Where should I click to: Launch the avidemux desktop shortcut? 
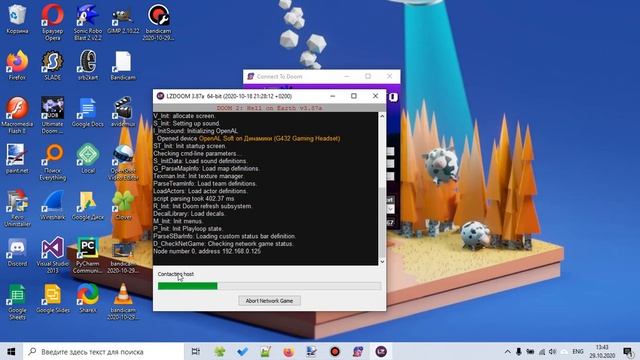pos(123,112)
